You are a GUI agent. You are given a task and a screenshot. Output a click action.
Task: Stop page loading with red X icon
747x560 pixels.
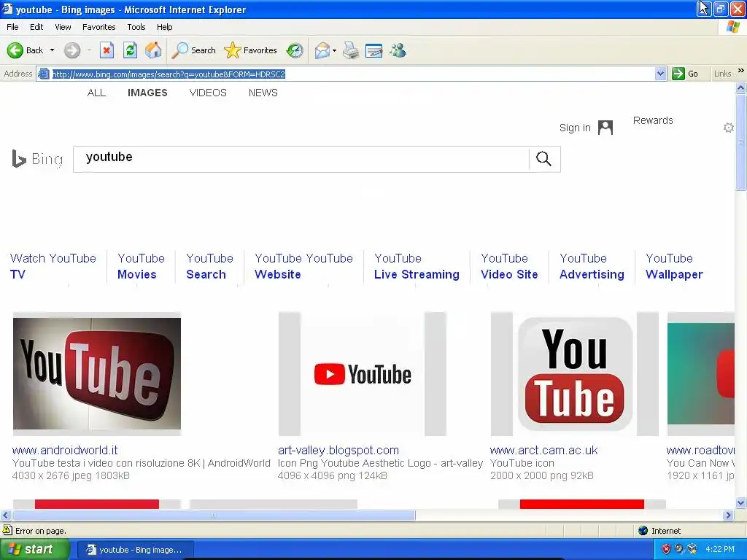(x=107, y=50)
